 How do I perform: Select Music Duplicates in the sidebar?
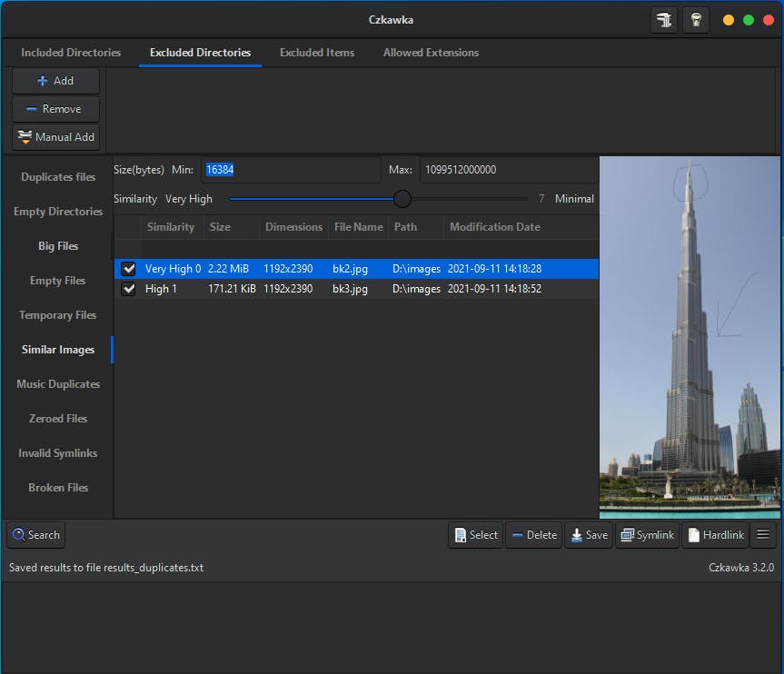(x=58, y=384)
